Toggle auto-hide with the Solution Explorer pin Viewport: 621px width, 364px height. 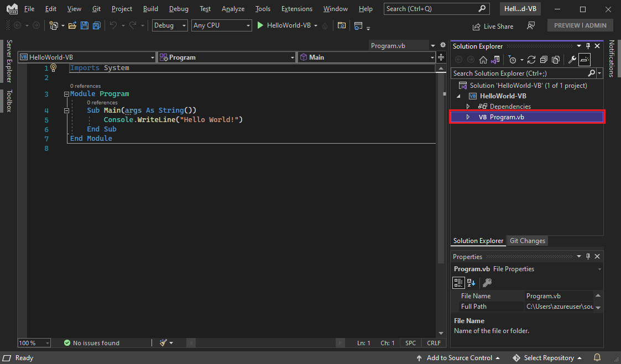[x=588, y=46]
